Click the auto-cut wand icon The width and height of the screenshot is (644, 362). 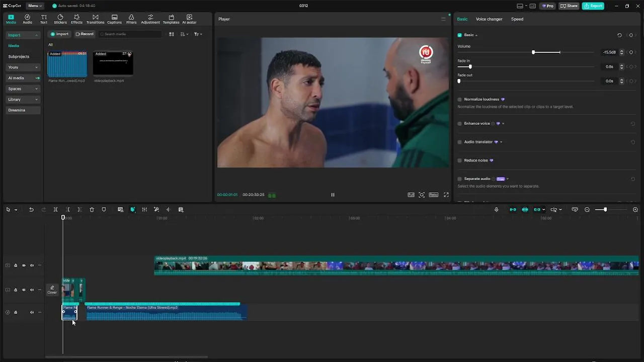click(x=156, y=210)
